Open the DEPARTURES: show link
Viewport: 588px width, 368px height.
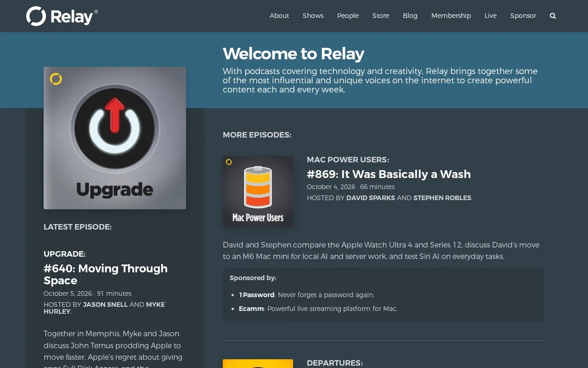pos(335,363)
